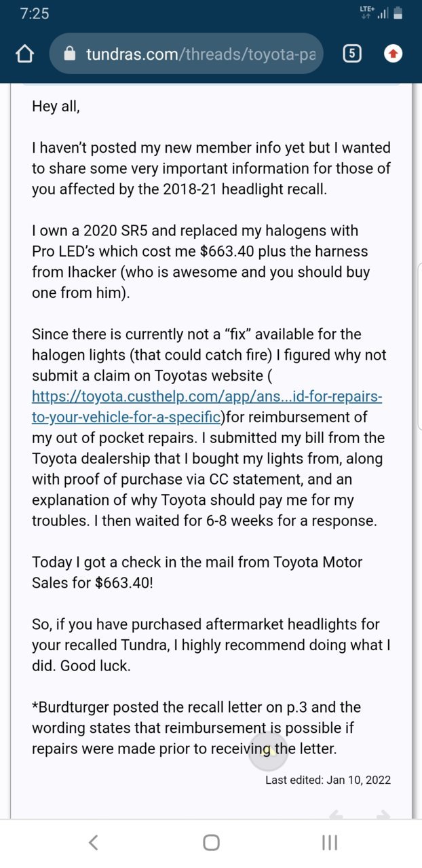Tap the Android home navigation button
Viewport: 422px width, 868px height.
[211, 842]
